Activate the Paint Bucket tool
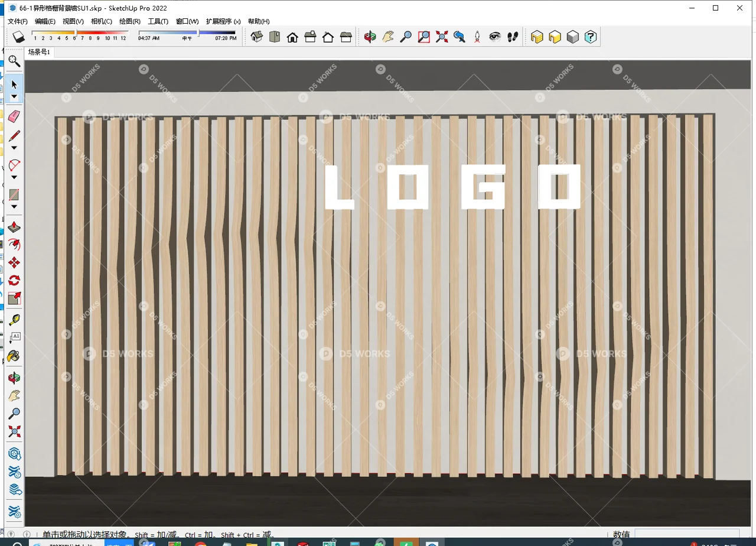756x546 pixels. click(14, 356)
